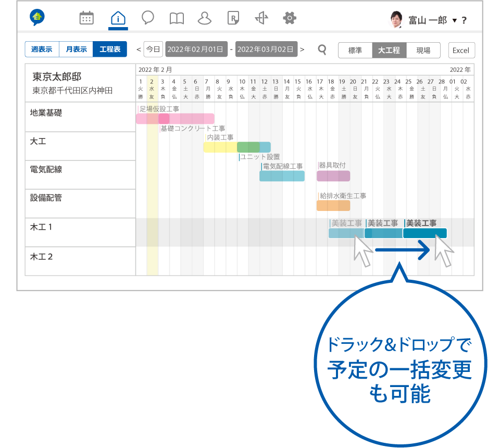Click the magnifier search icon
The image size is (500, 448).
click(322, 50)
